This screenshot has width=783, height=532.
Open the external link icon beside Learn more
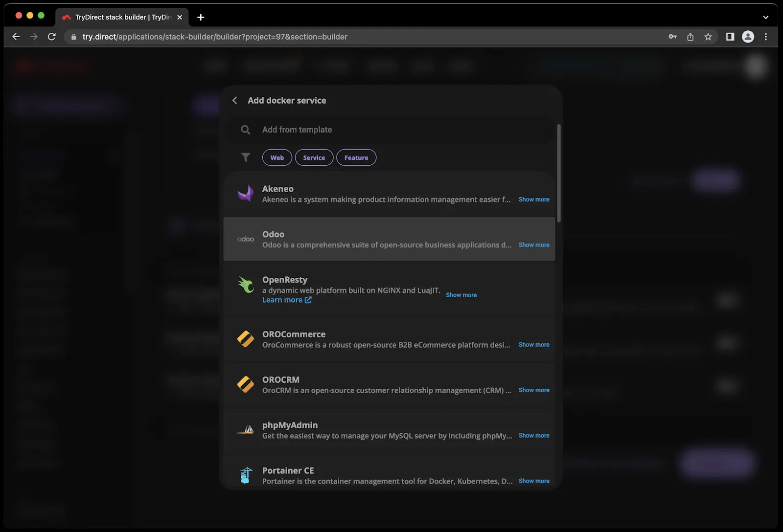pos(308,300)
